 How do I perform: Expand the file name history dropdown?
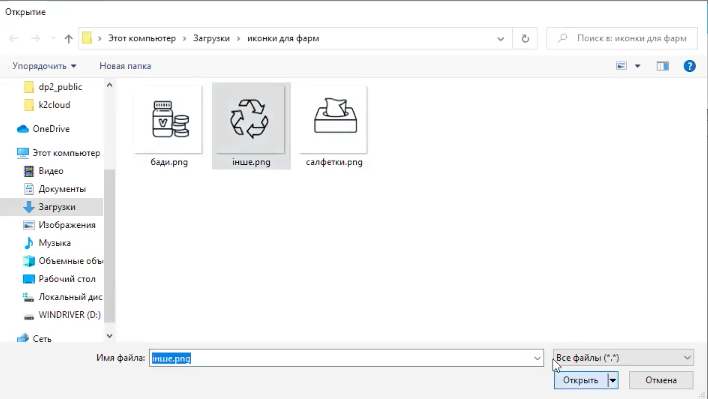click(537, 358)
